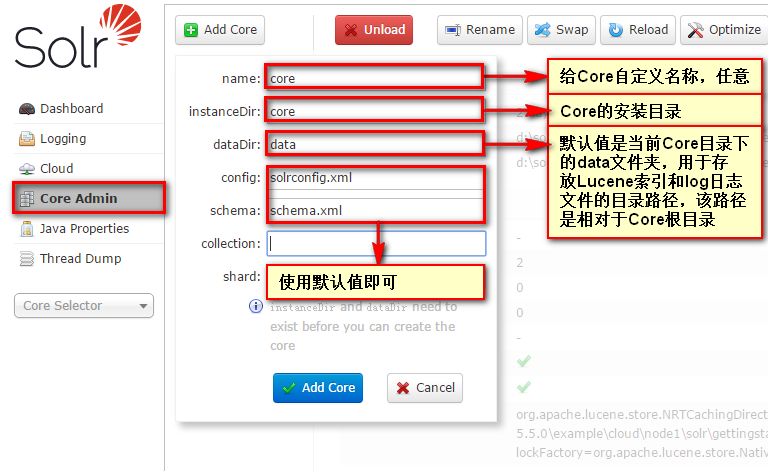The width and height of the screenshot is (768, 471).
Task: Click the 'instanceDir:' field label
Action: 225,112
